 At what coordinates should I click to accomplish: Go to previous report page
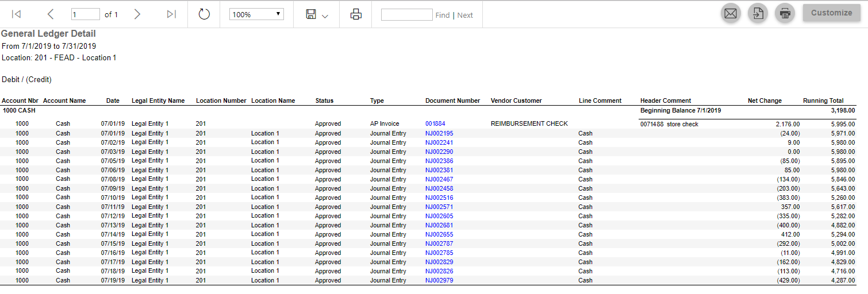tap(51, 14)
